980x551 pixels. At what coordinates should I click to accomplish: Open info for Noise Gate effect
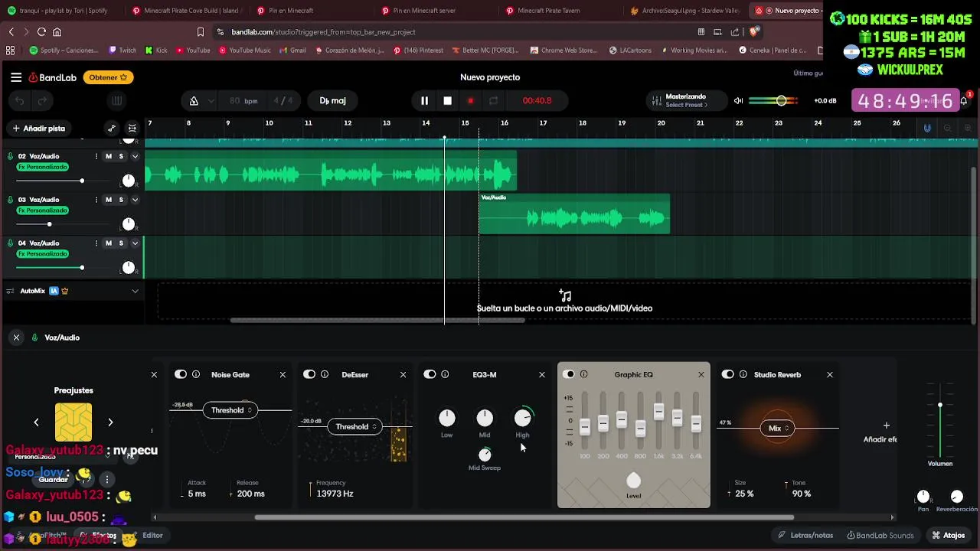tap(196, 374)
